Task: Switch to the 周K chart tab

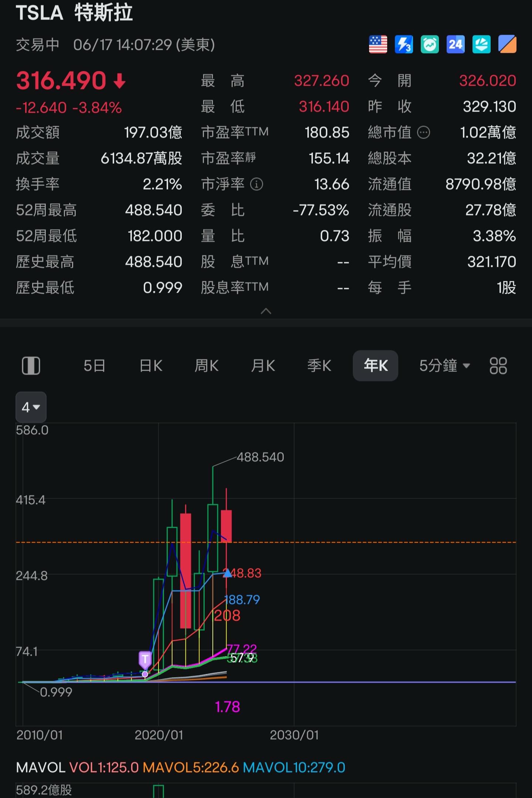Action: click(x=207, y=366)
